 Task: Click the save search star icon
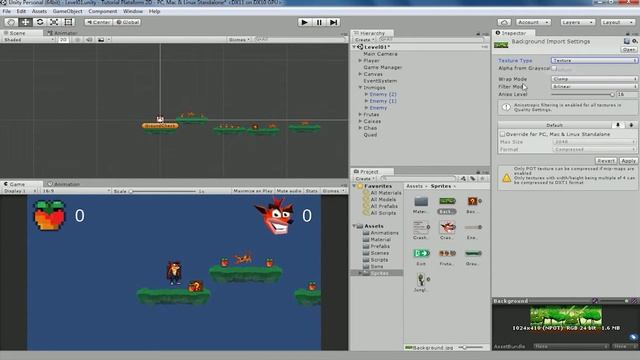click(482, 178)
